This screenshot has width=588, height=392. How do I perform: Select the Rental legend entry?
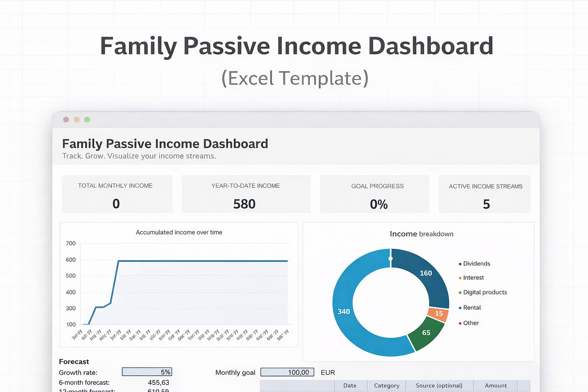470,308
